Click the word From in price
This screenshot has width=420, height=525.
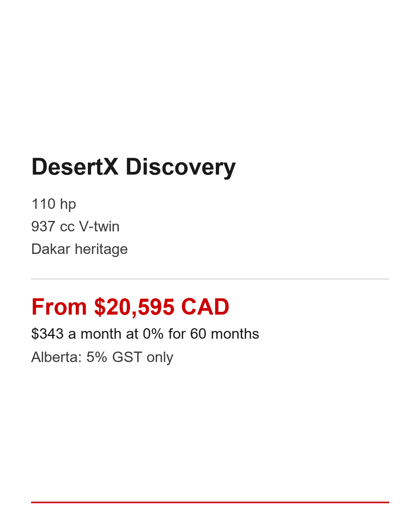coord(59,307)
